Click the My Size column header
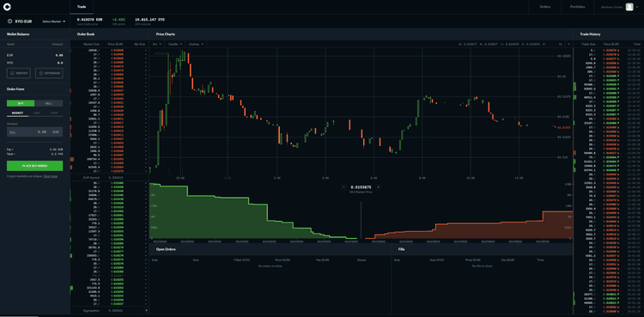 click(140, 44)
